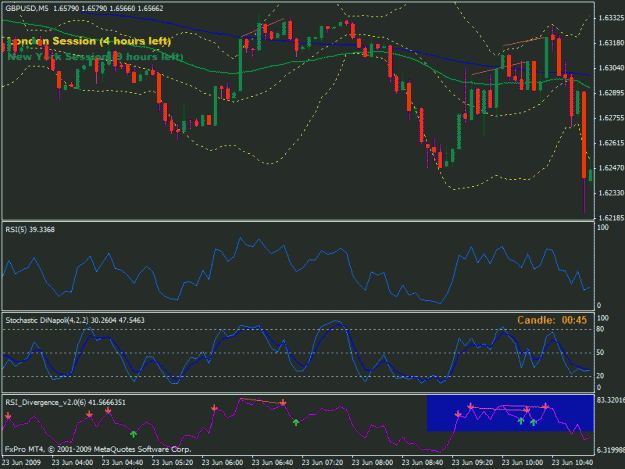The image size is (625, 469).
Task: Click the 1.62895 price axis label
Action: point(611,93)
